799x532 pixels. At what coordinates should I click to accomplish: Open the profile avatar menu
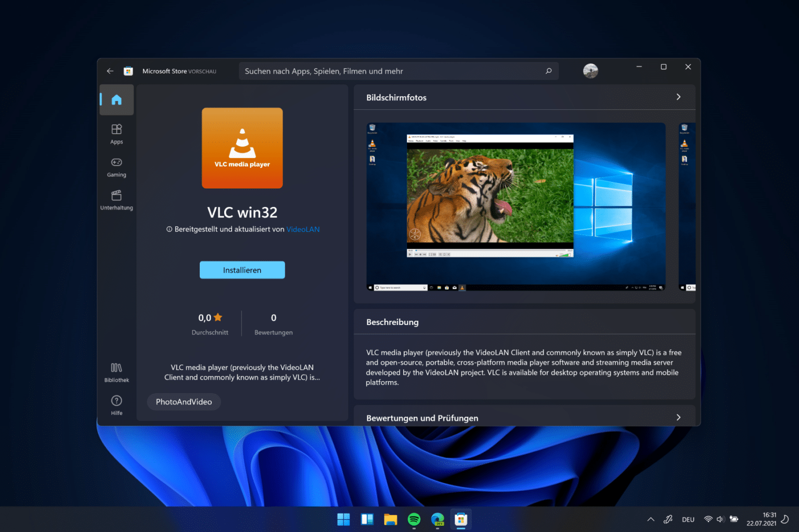coord(590,71)
